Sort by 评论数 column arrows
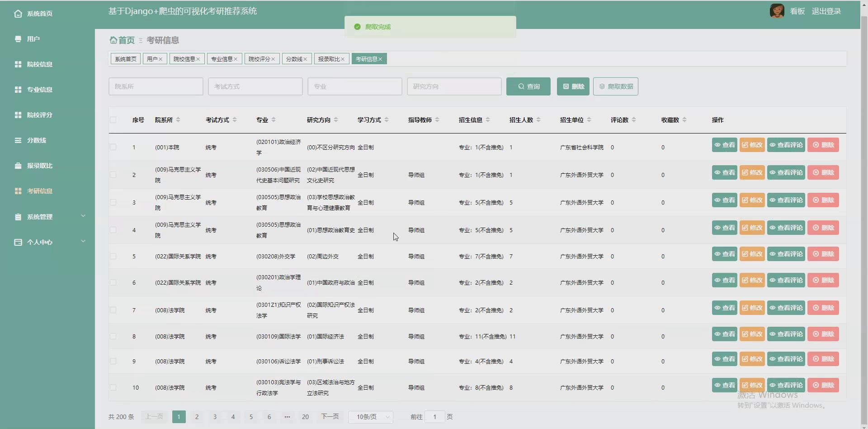 click(634, 120)
